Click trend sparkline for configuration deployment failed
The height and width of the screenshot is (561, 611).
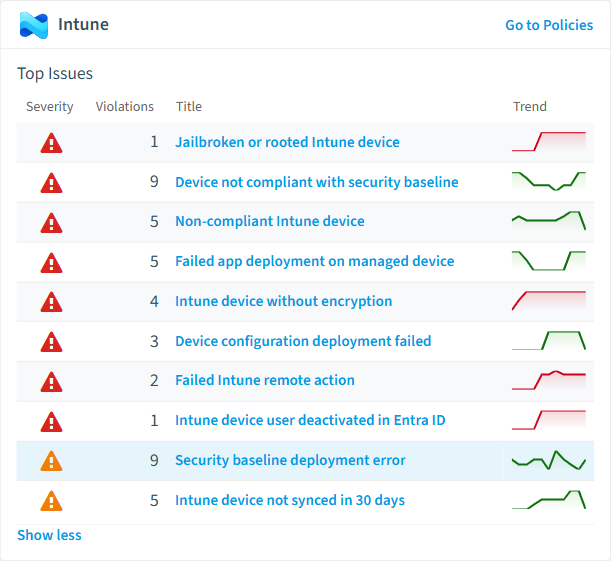pos(549,340)
